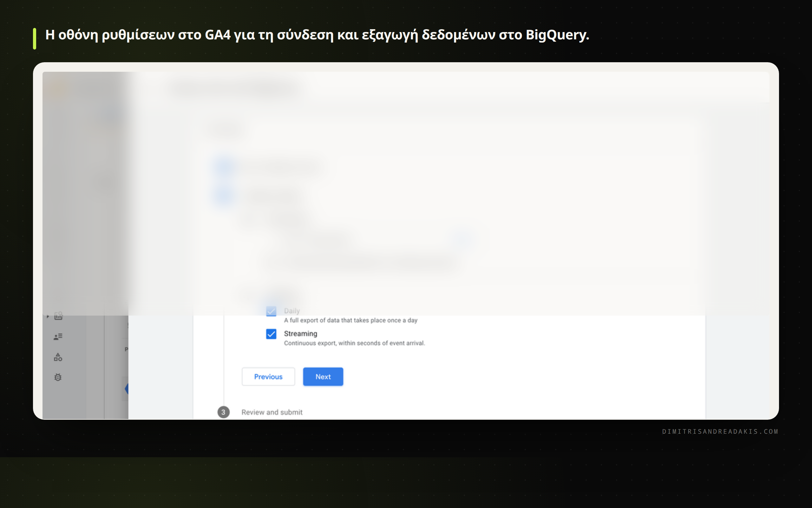Viewport: 812px width, 508px height.
Task: Expand the arrow beside the chart icon
Action: [48, 316]
